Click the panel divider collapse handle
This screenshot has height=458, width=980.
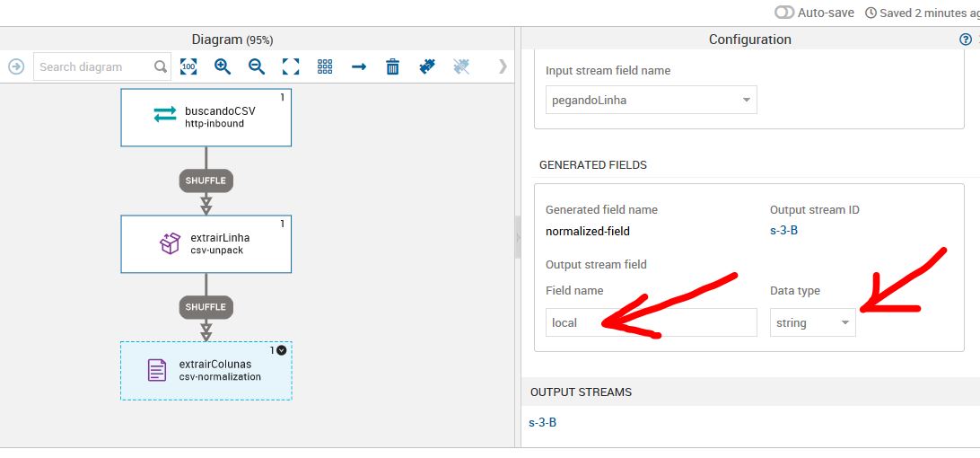tap(518, 237)
